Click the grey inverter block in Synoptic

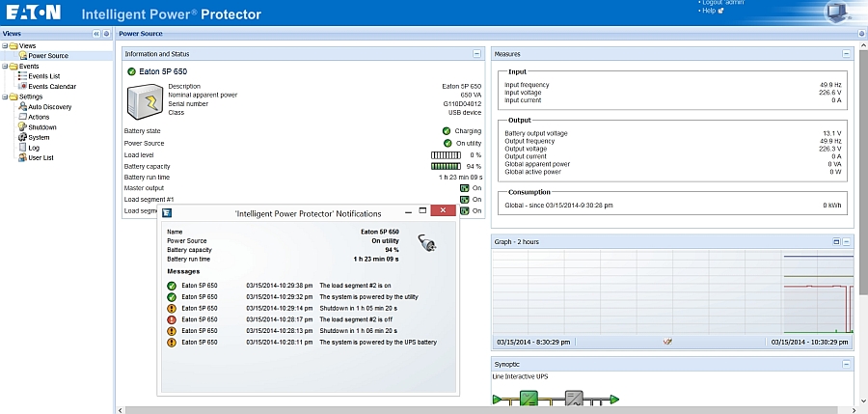pos(574,399)
